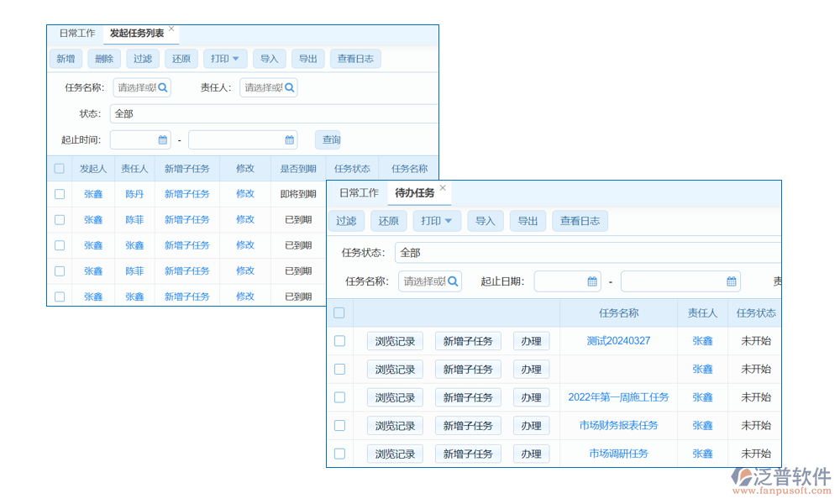Open calendar icon of 起止日期 end date
Viewport: 840px width, 504px height.
732,281
